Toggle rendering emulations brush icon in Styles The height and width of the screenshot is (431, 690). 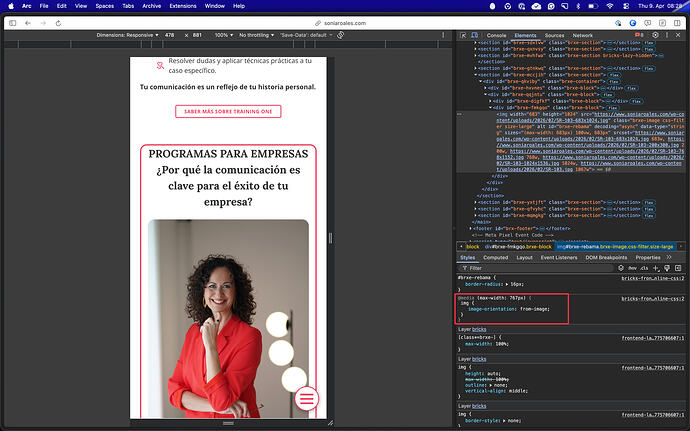667,268
